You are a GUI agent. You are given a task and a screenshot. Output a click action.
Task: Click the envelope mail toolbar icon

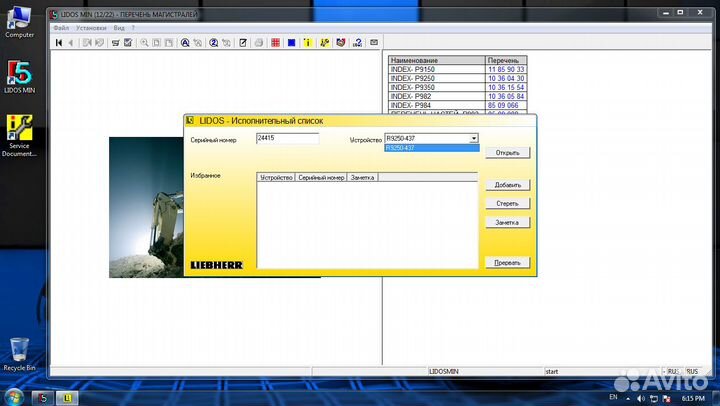(374, 43)
